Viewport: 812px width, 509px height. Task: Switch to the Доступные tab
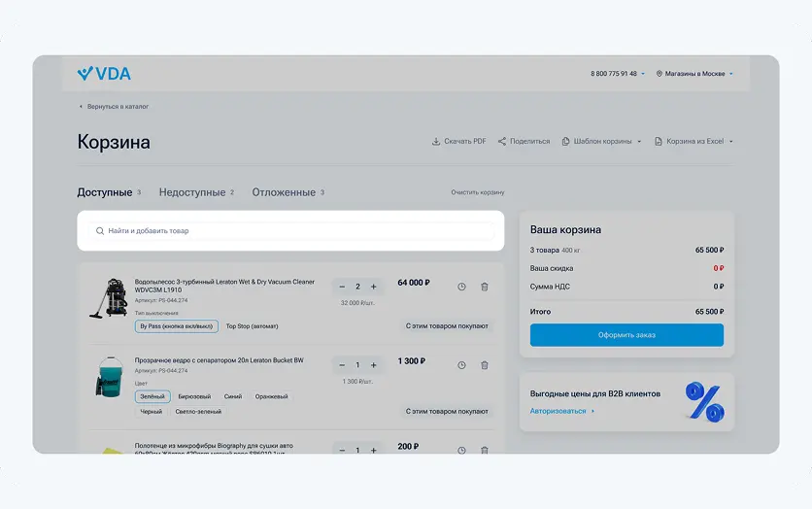pos(109,192)
